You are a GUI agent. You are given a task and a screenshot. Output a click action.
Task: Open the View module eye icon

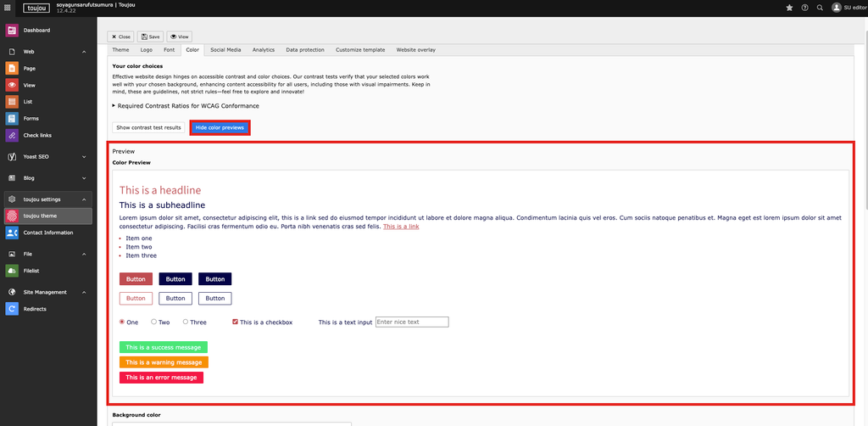click(x=12, y=86)
